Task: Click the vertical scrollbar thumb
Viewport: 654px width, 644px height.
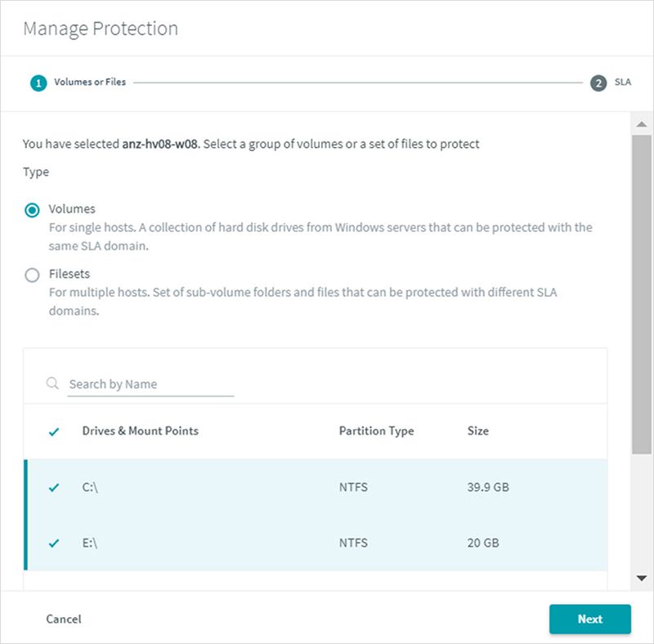Action: (642, 294)
